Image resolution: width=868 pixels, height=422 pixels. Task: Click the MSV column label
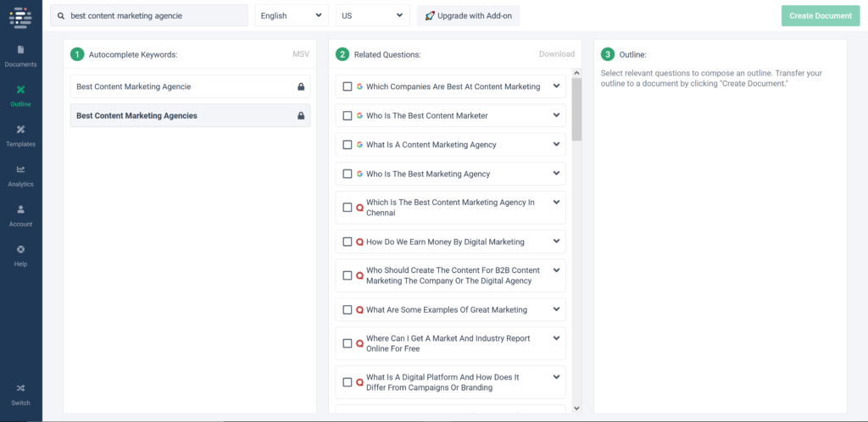pos(301,54)
